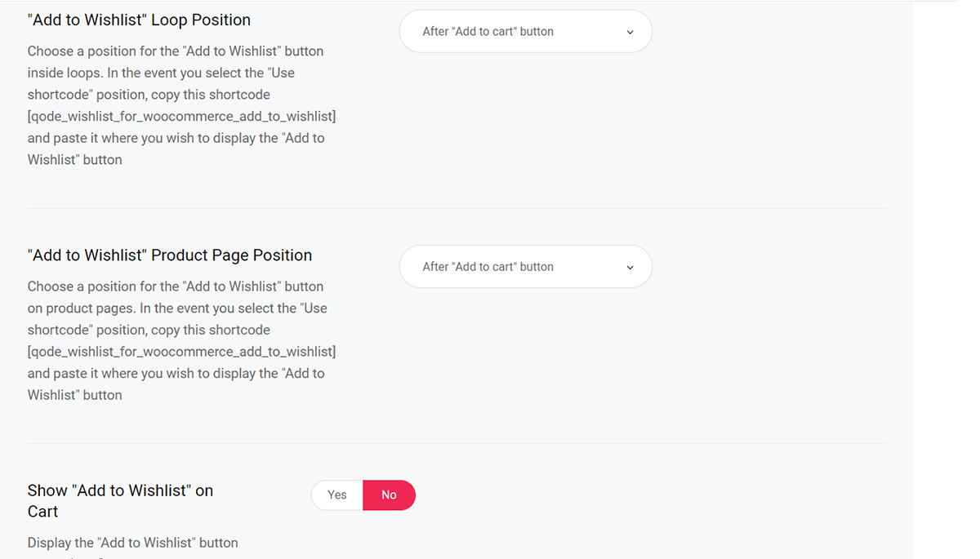The height and width of the screenshot is (559, 980).
Task: Click the shortcode text in the Product Page description
Action: [x=181, y=352]
